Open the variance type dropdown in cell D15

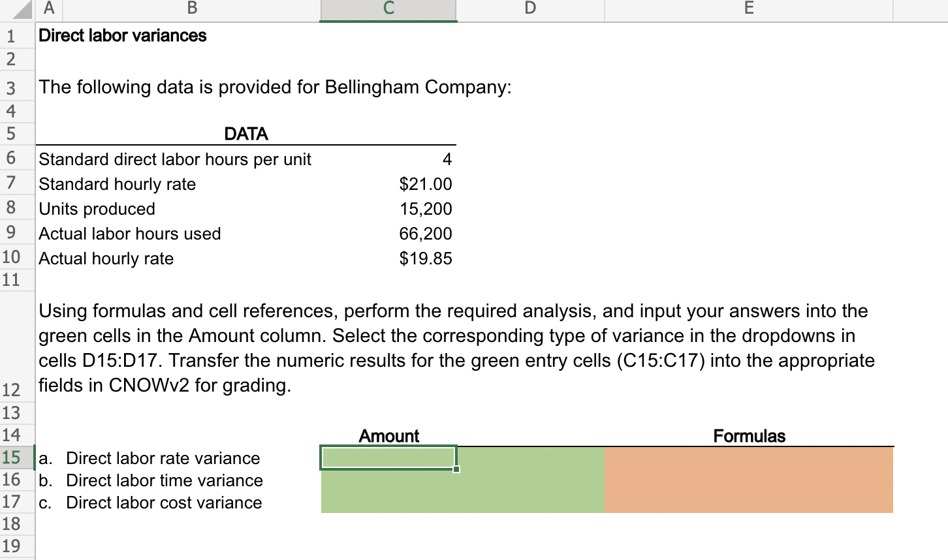point(529,458)
